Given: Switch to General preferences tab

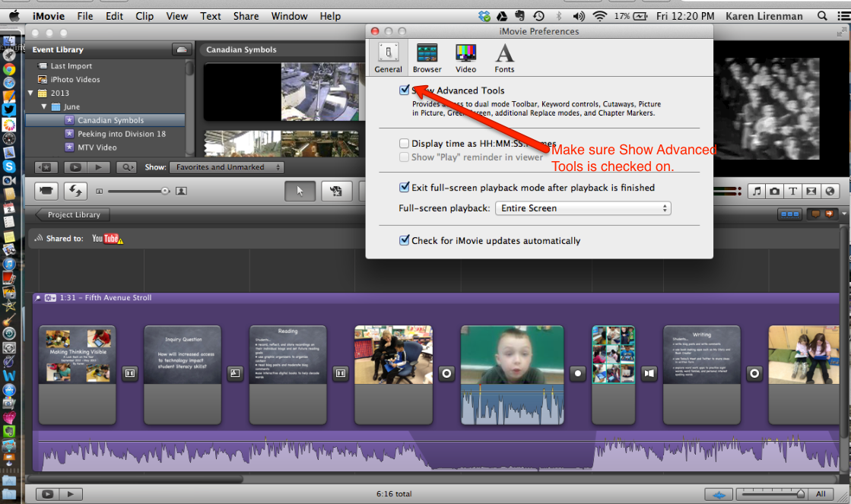Looking at the screenshot, I should [x=388, y=58].
